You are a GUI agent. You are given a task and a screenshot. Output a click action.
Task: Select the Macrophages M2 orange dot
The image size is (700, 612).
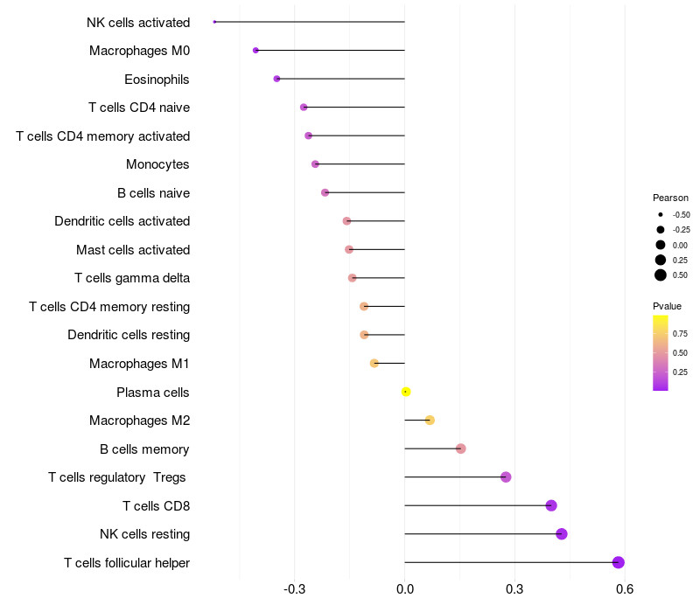click(430, 421)
